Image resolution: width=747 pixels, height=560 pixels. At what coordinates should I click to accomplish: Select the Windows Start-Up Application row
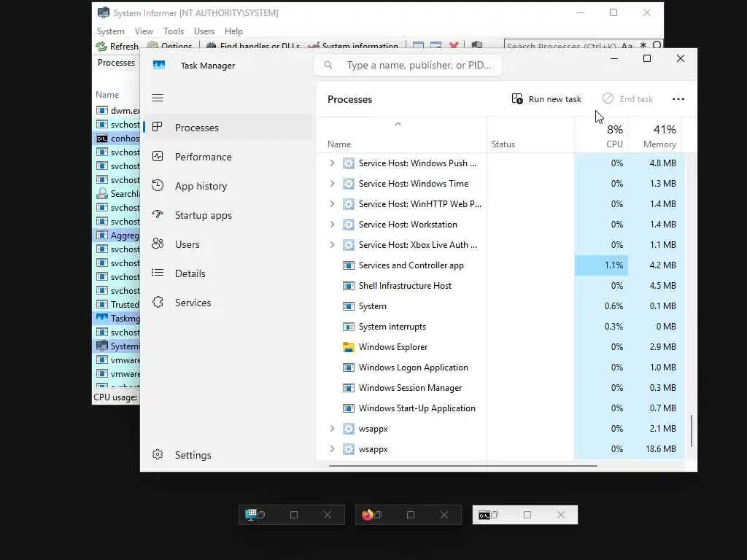pyautogui.click(x=500, y=408)
